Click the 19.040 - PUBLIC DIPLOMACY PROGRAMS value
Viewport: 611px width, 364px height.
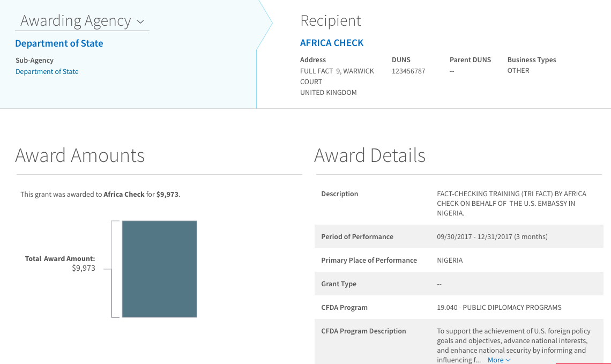tap(499, 308)
